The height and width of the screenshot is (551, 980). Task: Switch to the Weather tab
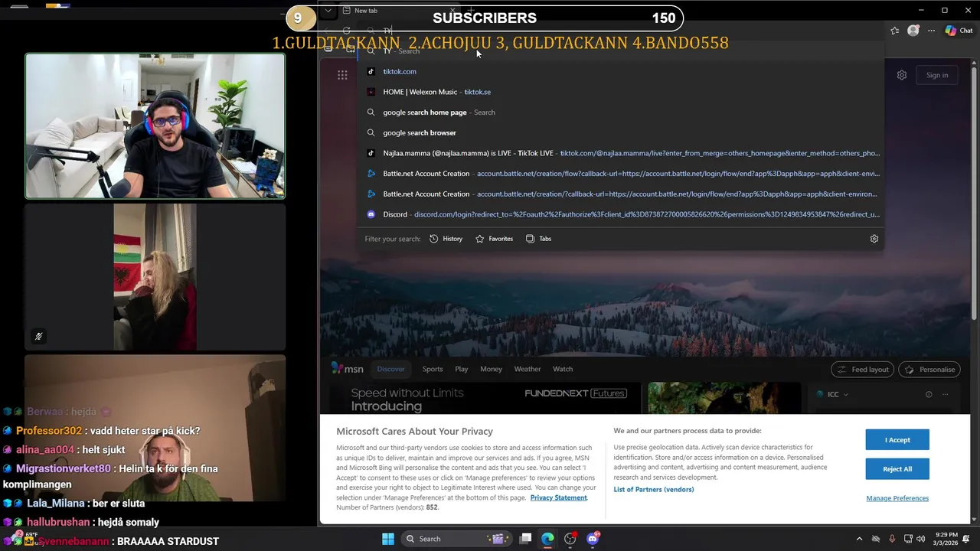pos(528,369)
